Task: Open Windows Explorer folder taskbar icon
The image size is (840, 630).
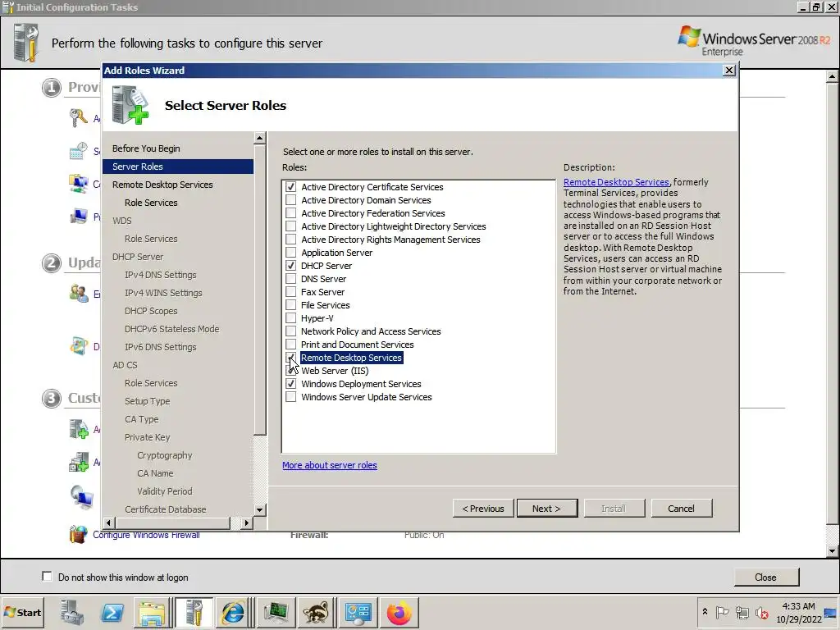Action: (x=152, y=612)
